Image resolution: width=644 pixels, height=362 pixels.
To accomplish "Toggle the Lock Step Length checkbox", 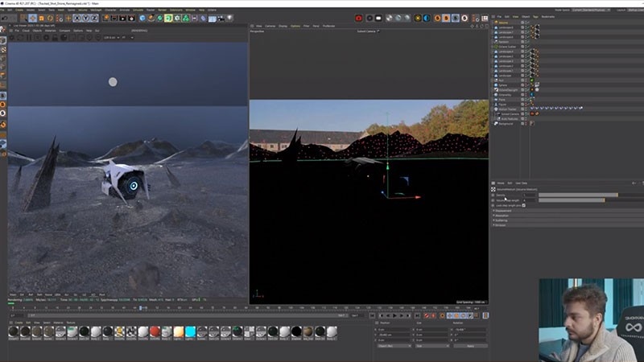I will point(523,205).
